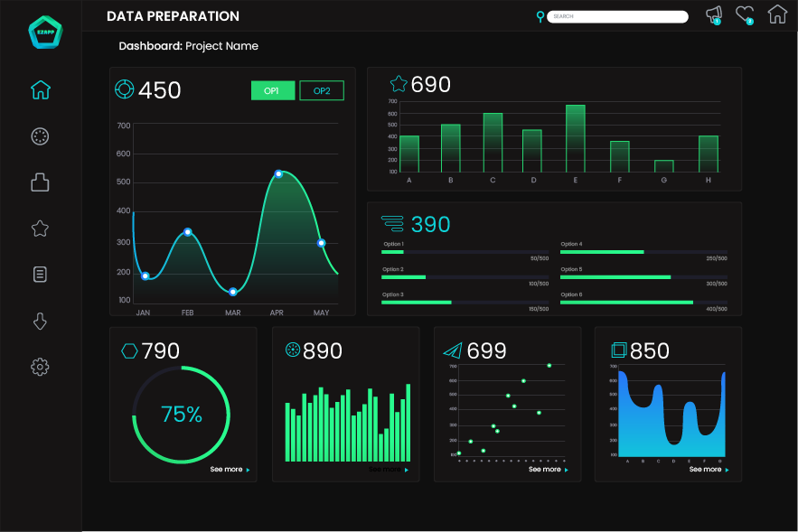The height and width of the screenshot is (532, 798).
Task: Expand See more on the 890 bar card
Action: [x=388, y=470]
